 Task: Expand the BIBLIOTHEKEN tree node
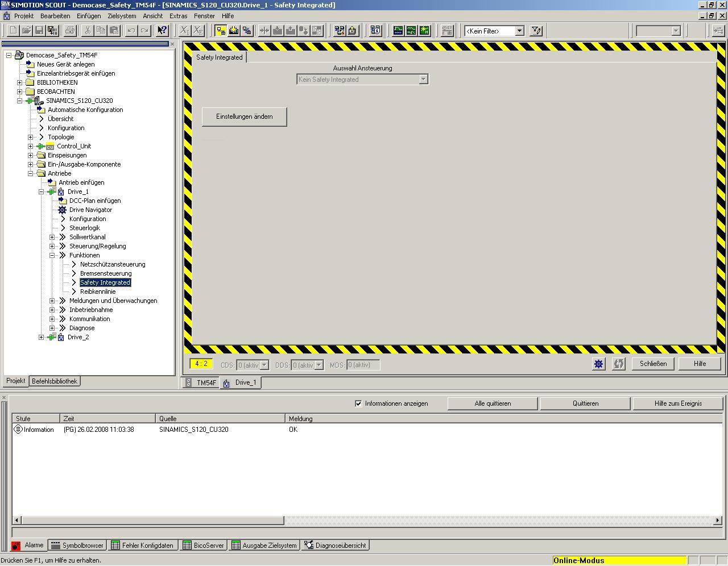tap(20, 82)
